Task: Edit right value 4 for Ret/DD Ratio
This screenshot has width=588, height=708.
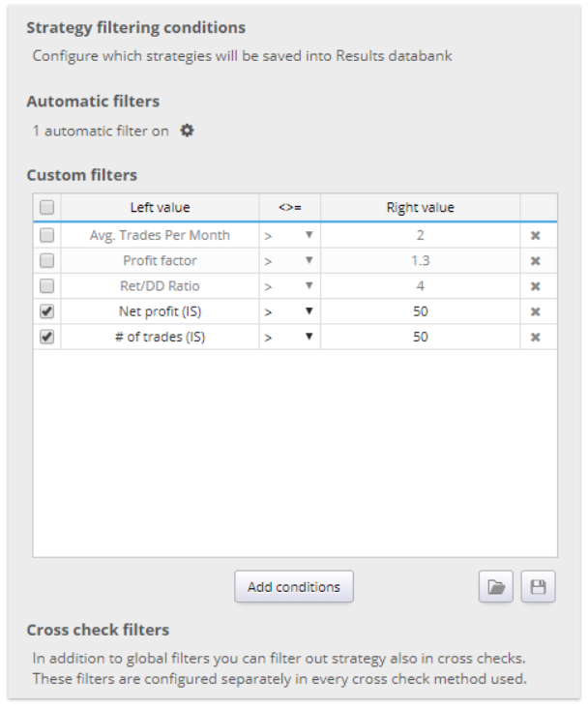Action: [x=420, y=286]
